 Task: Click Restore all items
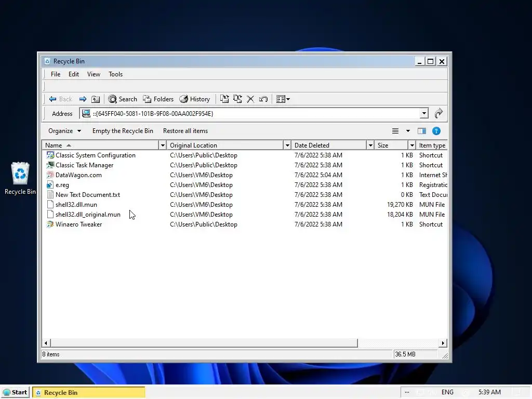tap(185, 131)
